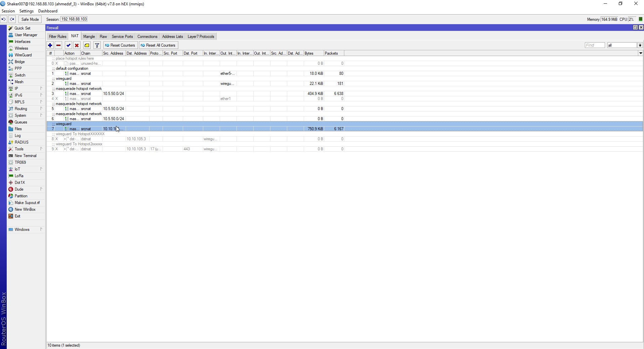Switch to Raw tab
The image size is (644, 349).
tap(103, 37)
